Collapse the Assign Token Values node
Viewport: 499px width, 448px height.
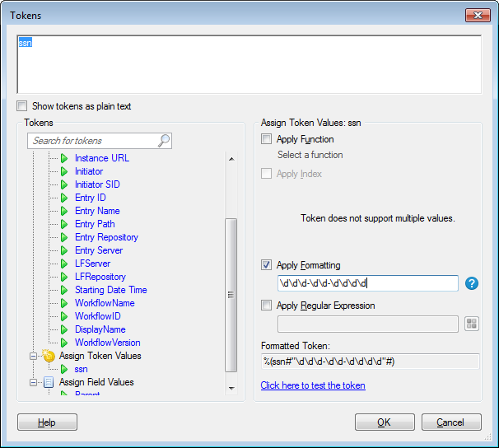click(33, 356)
